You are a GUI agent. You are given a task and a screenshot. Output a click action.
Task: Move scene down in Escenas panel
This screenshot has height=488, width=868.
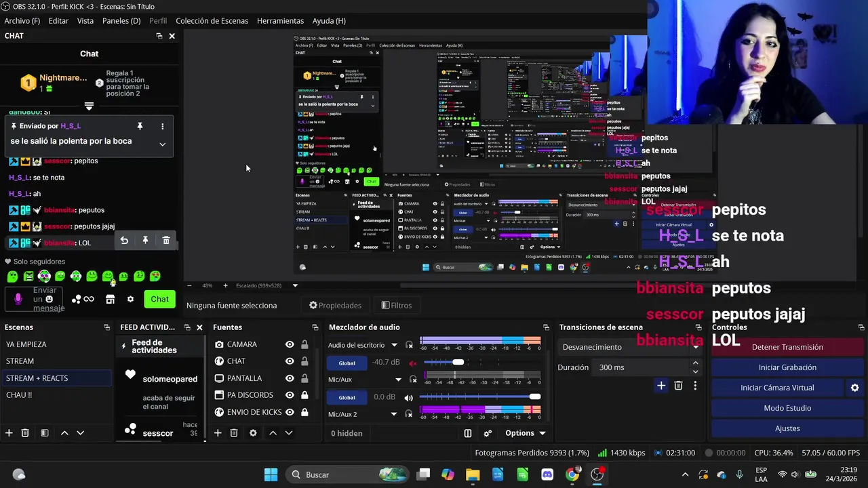pyautogui.click(x=80, y=433)
